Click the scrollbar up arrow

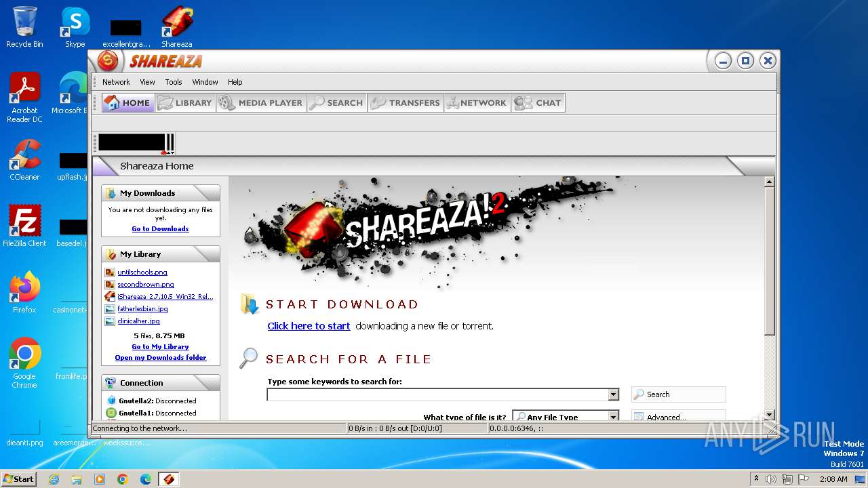pos(769,182)
